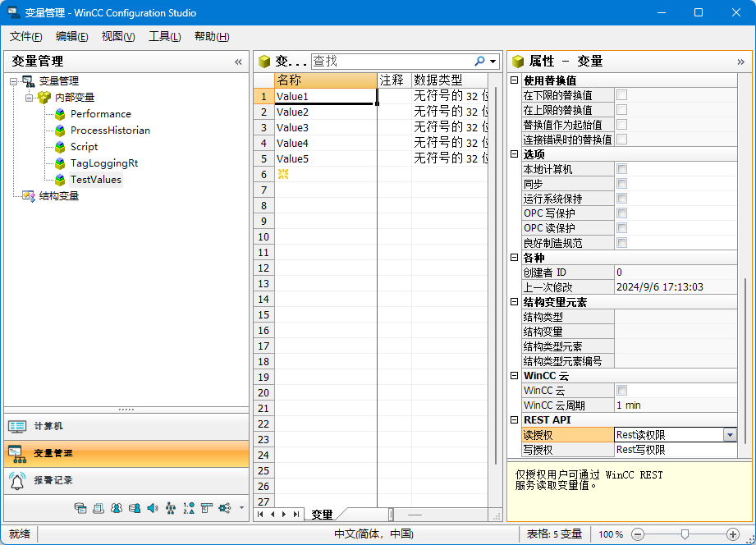This screenshot has width=756, height=545.
Task: Toggle the 在下限的替换值 checkbox
Action: 622,95
